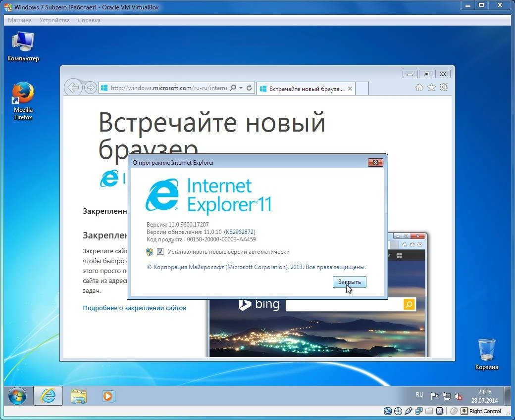This screenshot has height=420, width=515.
Task: Go back with IE back arrow
Action: tap(73, 88)
